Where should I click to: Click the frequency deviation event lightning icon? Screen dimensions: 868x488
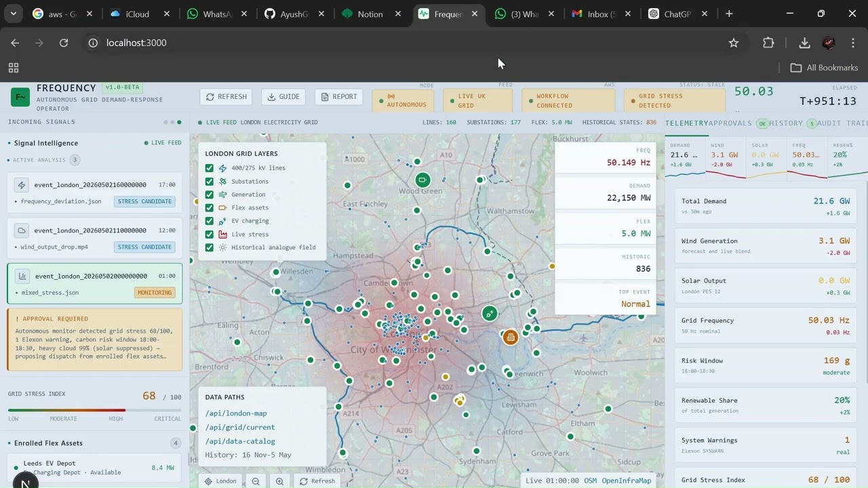point(22,184)
